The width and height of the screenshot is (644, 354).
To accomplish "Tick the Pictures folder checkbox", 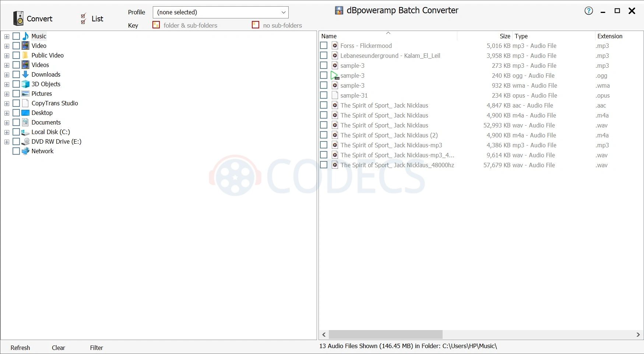I will click(x=16, y=94).
